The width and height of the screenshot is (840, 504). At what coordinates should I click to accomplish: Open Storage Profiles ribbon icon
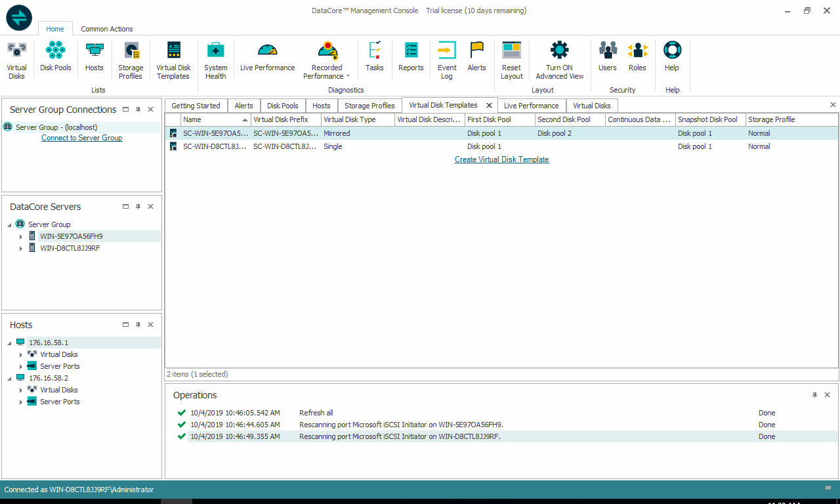(131, 60)
